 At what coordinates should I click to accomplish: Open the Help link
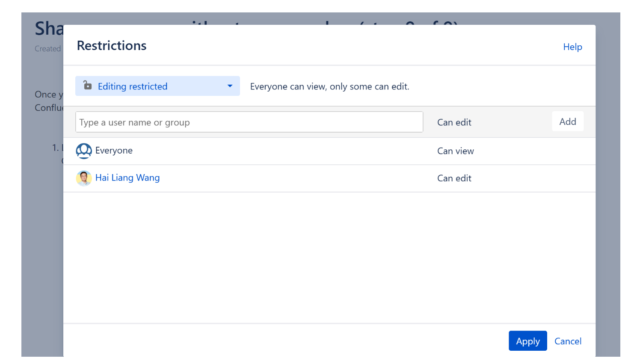(x=572, y=47)
